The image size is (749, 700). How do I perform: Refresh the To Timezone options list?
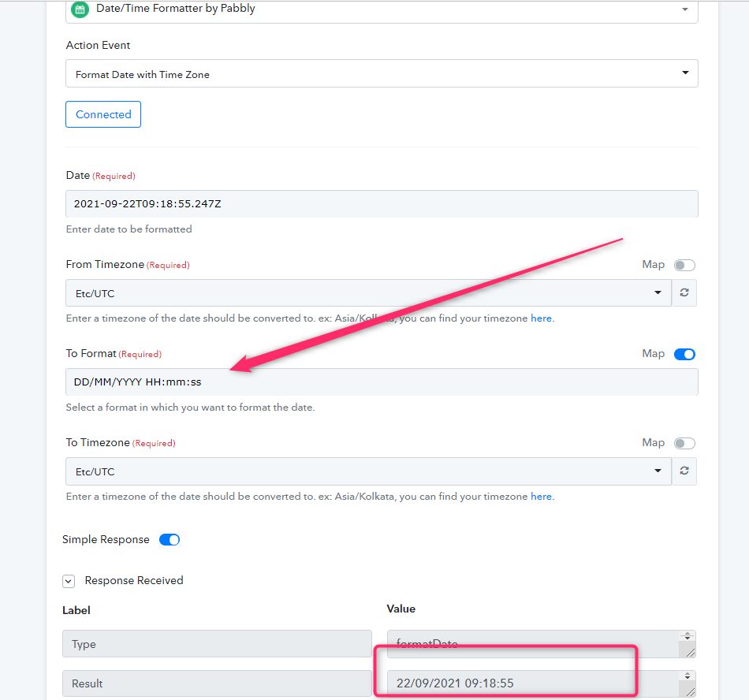click(684, 471)
